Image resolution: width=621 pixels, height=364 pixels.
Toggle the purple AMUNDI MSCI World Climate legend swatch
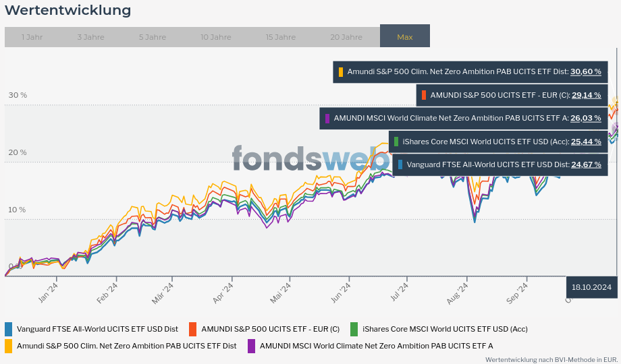point(252,346)
